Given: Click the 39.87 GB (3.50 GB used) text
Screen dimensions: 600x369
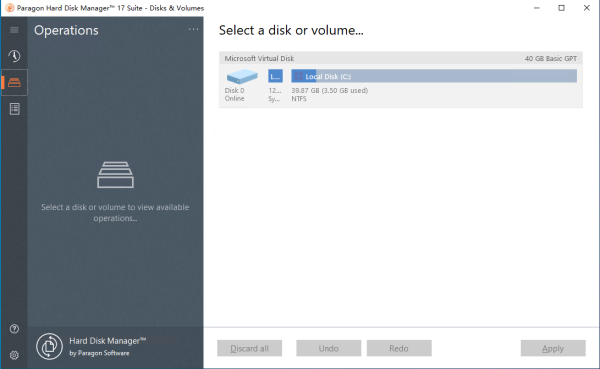Looking at the screenshot, I should coord(329,91).
